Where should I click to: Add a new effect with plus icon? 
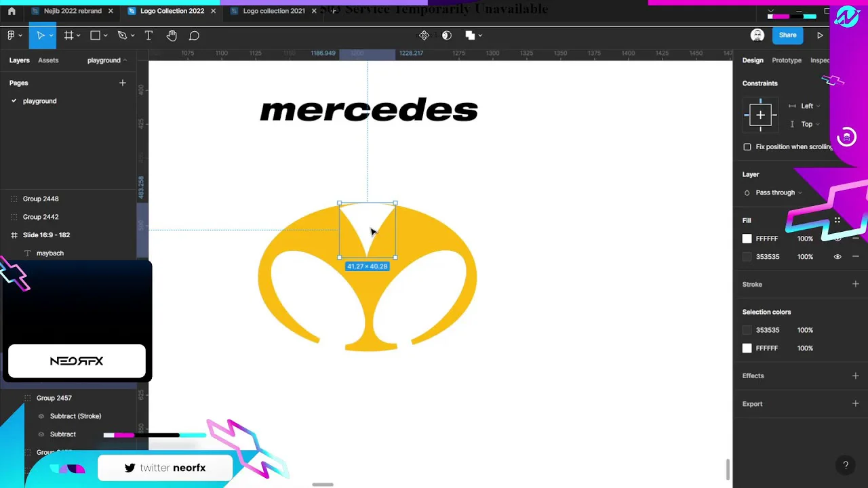tap(855, 375)
